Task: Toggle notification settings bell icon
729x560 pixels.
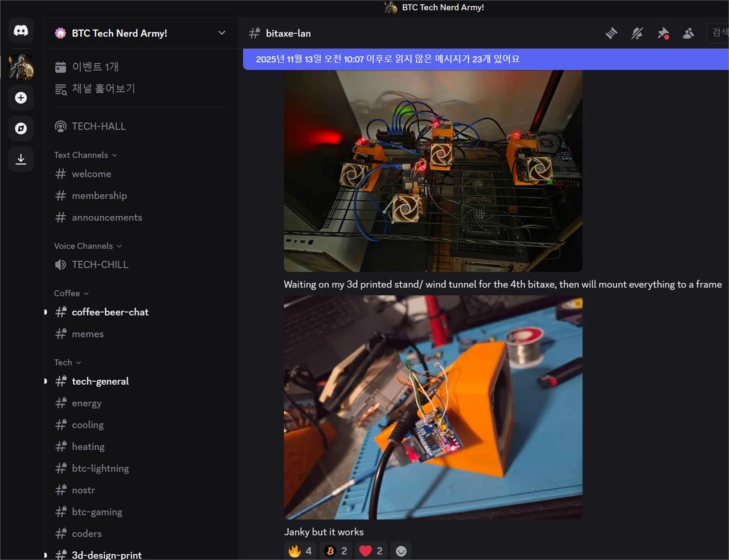Action: coord(637,34)
